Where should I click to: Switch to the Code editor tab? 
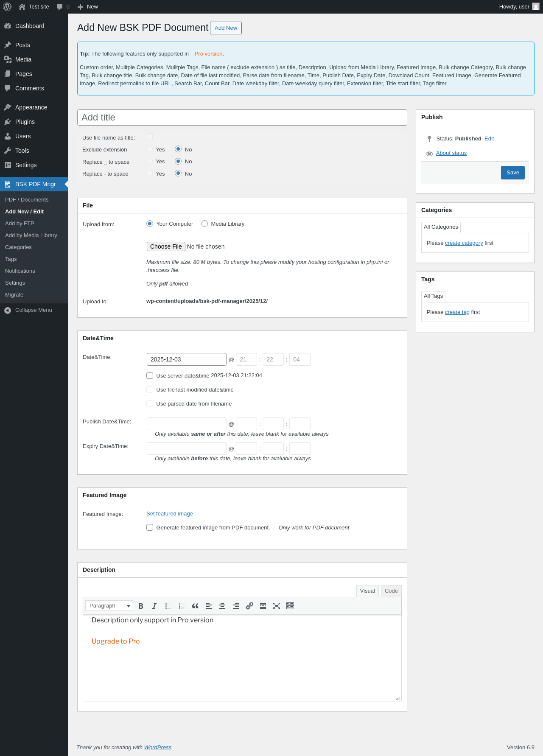(x=391, y=591)
